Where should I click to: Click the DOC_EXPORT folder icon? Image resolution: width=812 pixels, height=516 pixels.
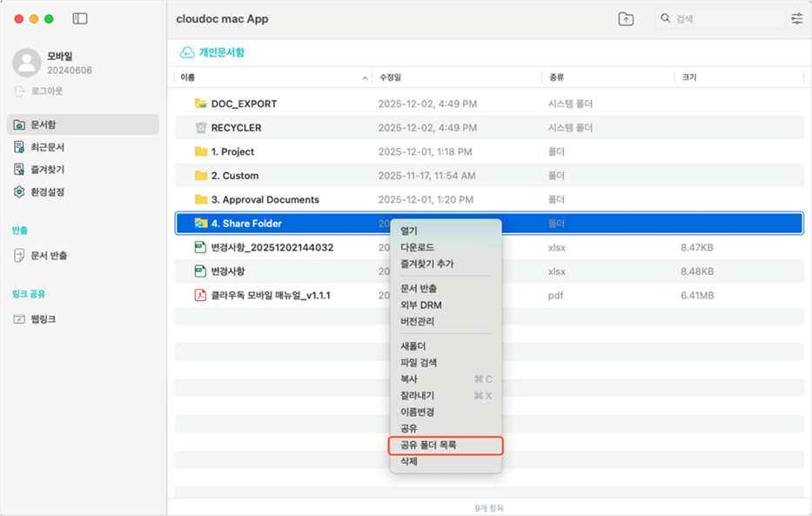click(x=201, y=104)
